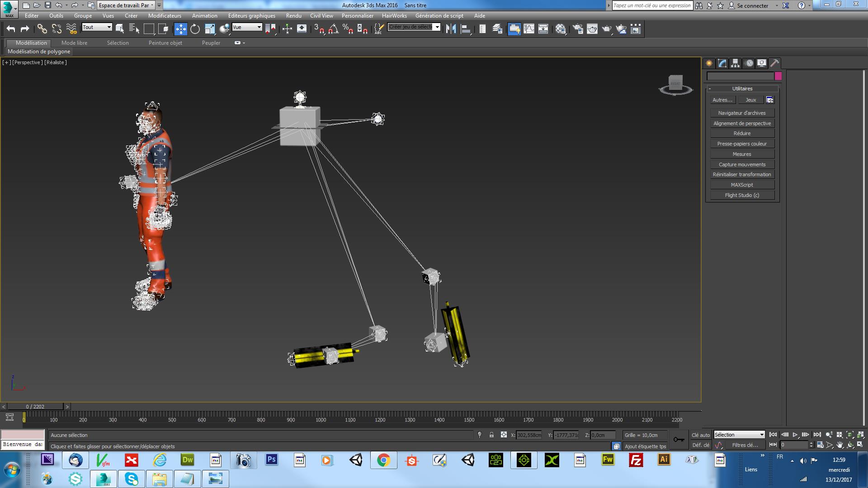This screenshot has width=868, height=488.
Task: Click the ViewCube AVANT face
Action: point(675,83)
